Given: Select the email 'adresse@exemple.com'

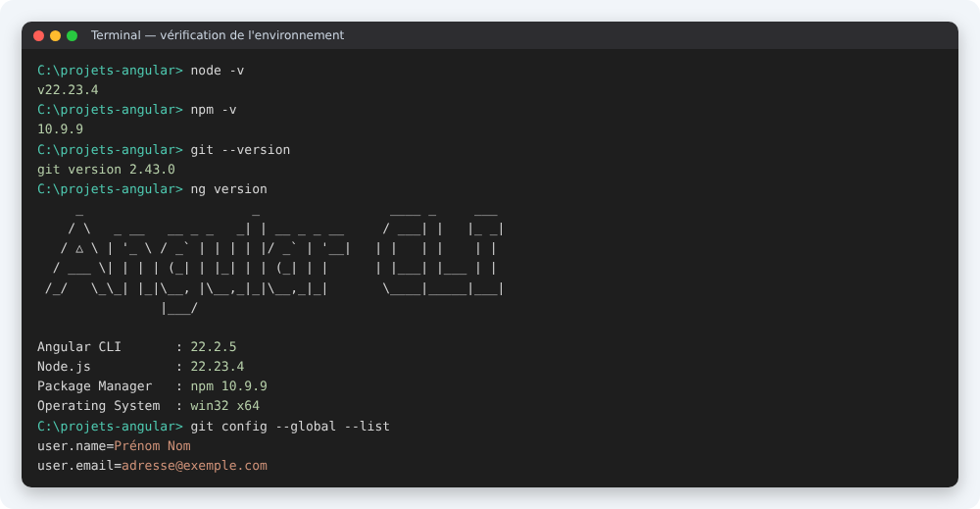Looking at the screenshot, I should tap(194, 466).
